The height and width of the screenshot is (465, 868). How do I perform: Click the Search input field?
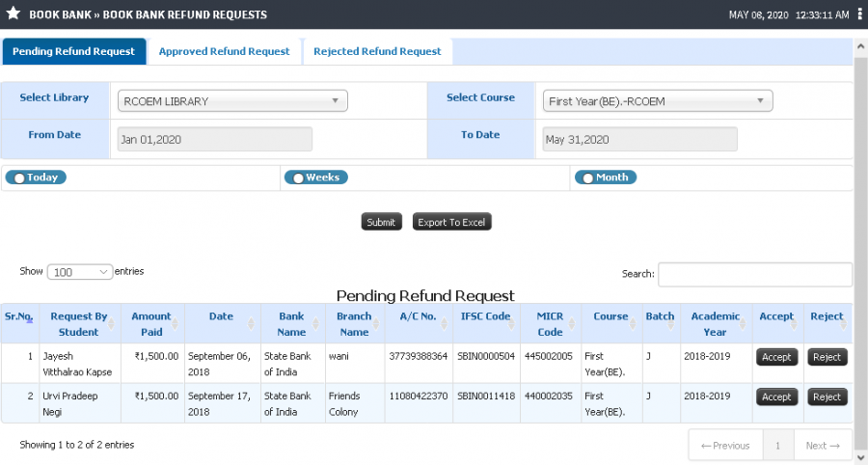point(755,275)
